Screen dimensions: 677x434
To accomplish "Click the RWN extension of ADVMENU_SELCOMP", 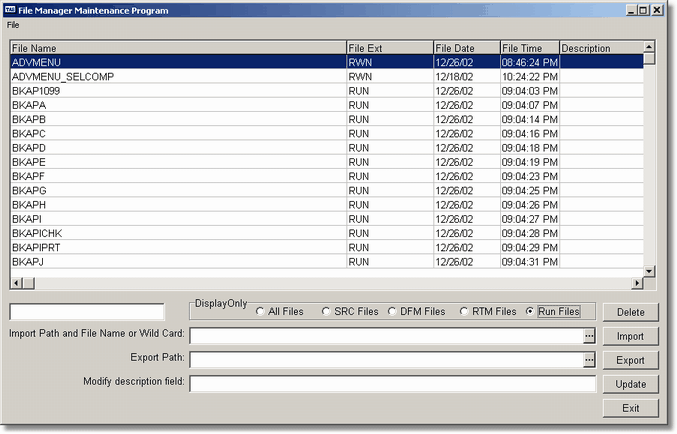I will [390, 76].
